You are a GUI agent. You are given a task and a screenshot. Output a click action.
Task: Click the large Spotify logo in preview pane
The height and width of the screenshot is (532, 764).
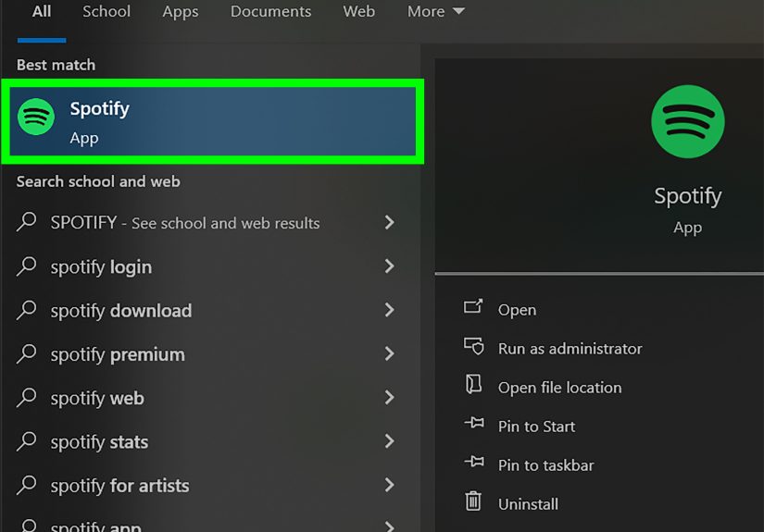(x=687, y=122)
